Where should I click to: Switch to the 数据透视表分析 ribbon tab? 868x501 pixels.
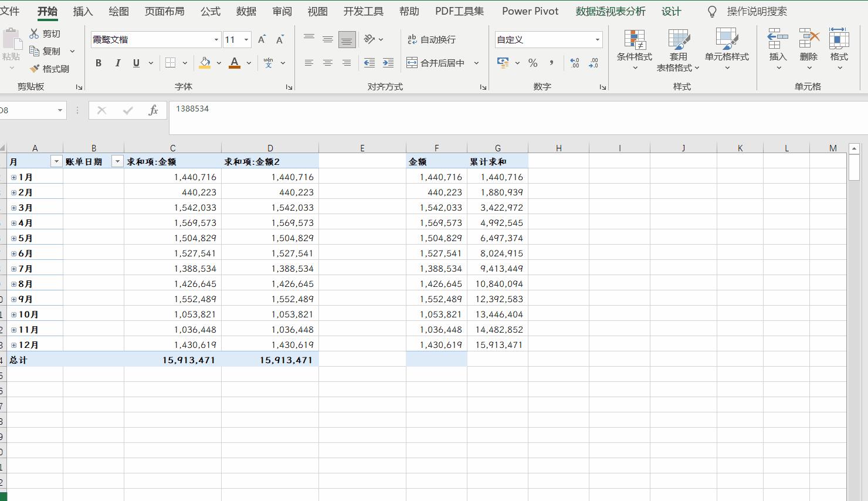coord(610,11)
